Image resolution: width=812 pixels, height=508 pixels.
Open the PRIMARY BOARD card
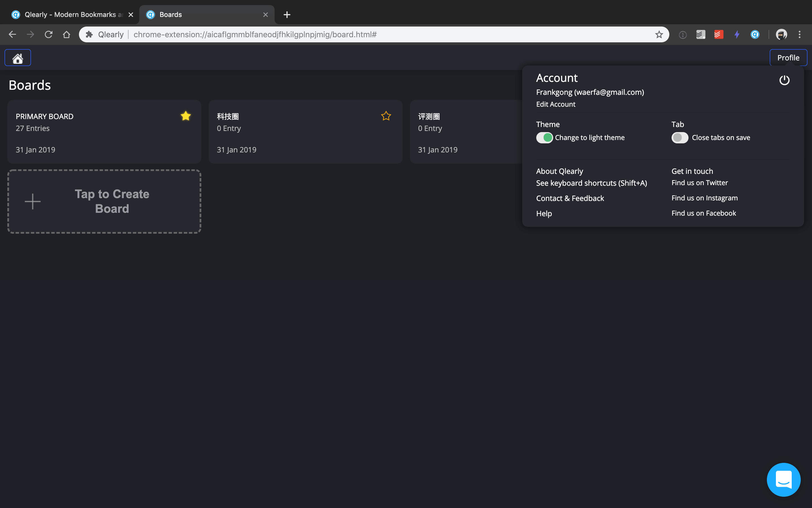[x=104, y=132]
